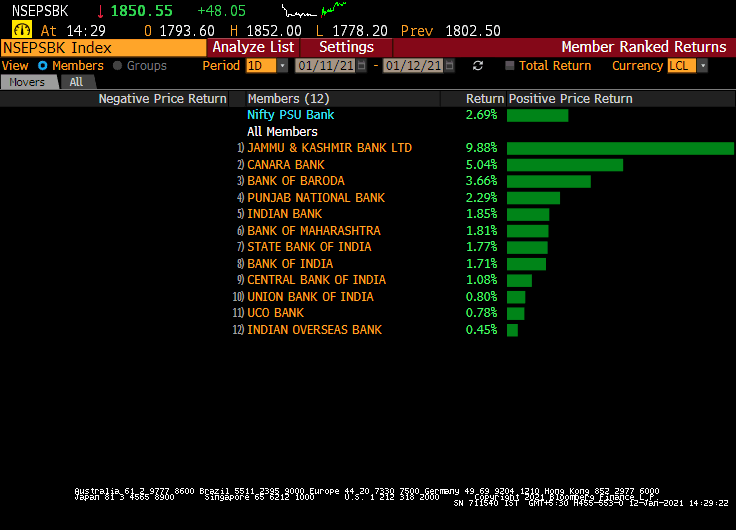The height and width of the screenshot is (530, 736).
Task: Click the red down arrow price indicator
Action: (100, 11)
